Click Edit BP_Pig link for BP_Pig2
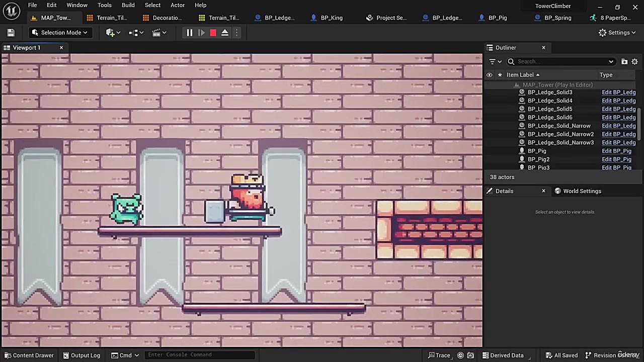 click(616, 159)
